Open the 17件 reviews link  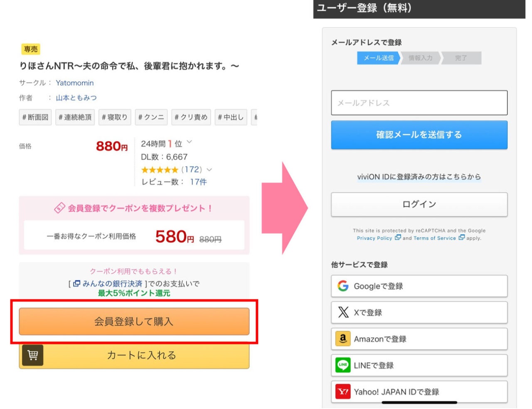click(198, 182)
